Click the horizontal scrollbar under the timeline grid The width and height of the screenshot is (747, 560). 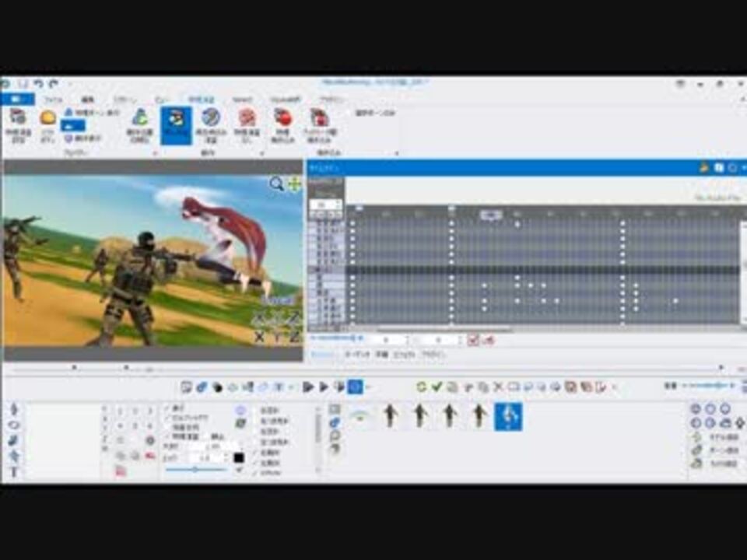pyautogui.click(x=445, y=329)
